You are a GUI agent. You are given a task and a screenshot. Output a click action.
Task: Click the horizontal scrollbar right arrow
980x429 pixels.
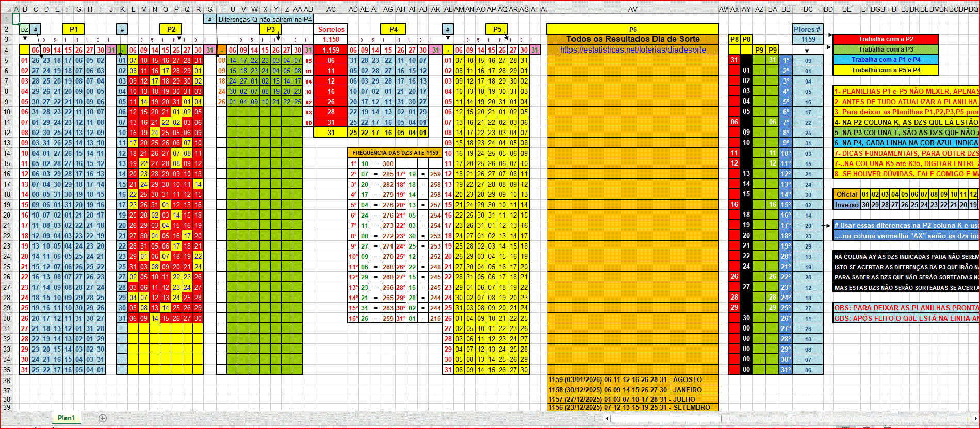click(x=975, y=418)
